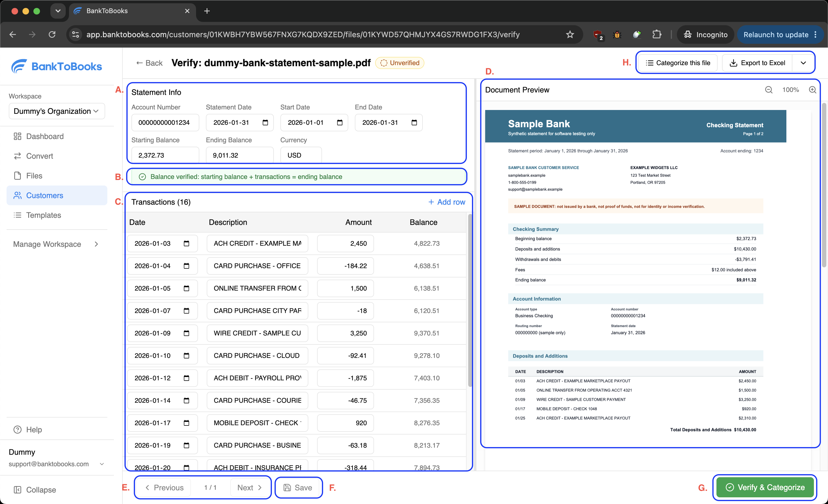
Task: Open the tab search dropdown arrow
Action: 58,11
